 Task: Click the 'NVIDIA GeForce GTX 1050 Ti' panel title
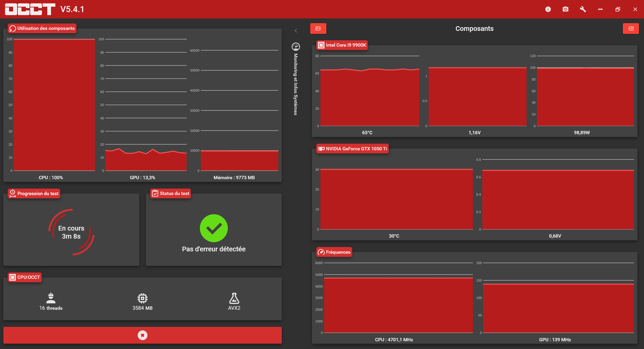coord(357,149)
